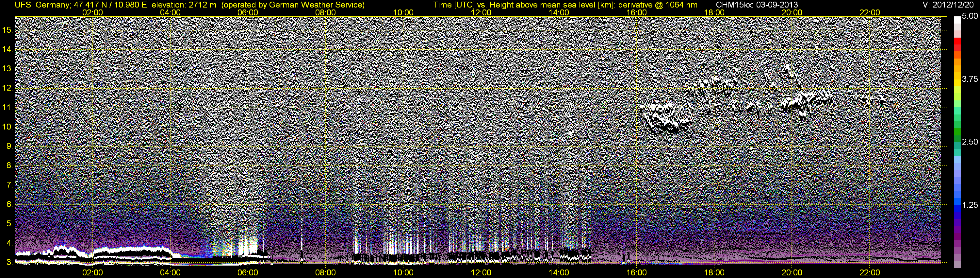Screen dimensions: 980x278
Task: Click the "12:00" label on the top time axis
Action: [481, 12]
